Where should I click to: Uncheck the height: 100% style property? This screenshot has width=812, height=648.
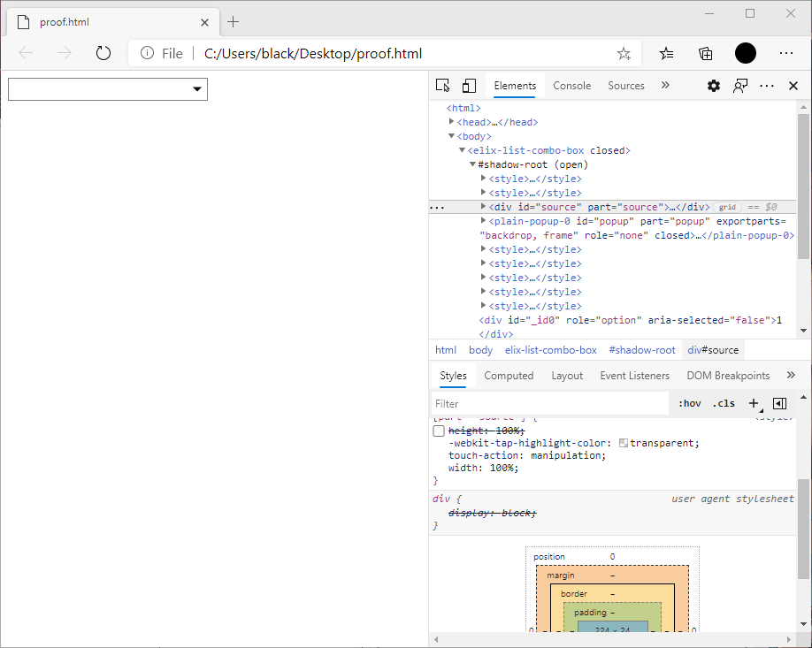(438, 431)
